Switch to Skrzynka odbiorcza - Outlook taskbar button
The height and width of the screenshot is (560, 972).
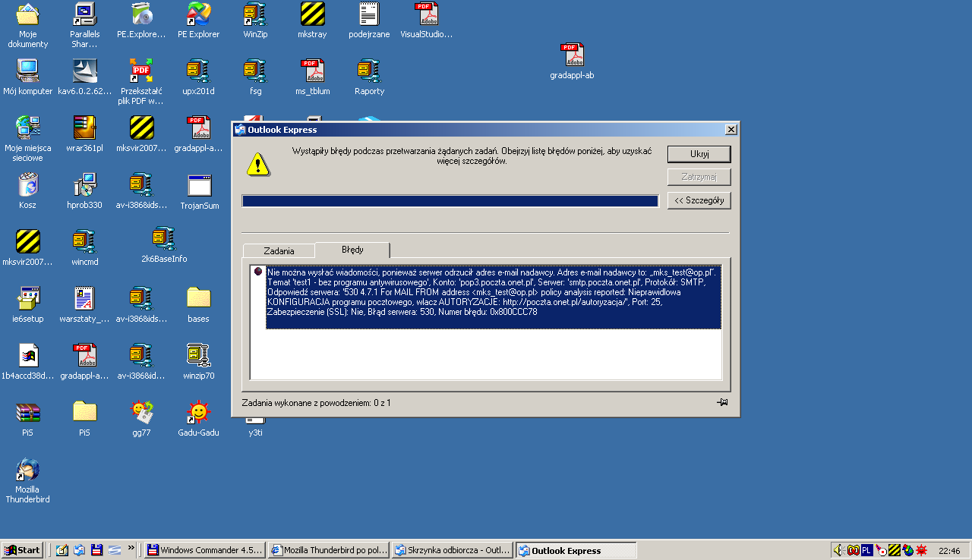[x=453, y=550]
